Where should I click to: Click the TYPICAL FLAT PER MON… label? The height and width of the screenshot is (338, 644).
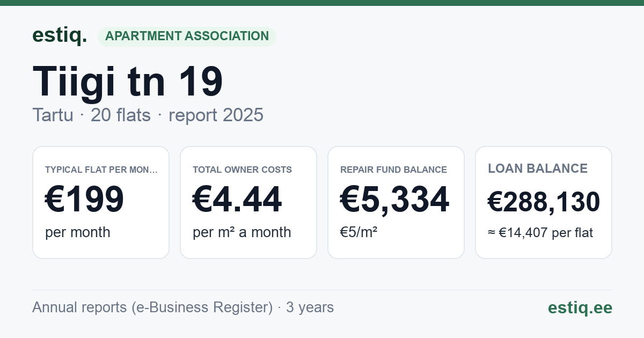[x=101, y=170]
